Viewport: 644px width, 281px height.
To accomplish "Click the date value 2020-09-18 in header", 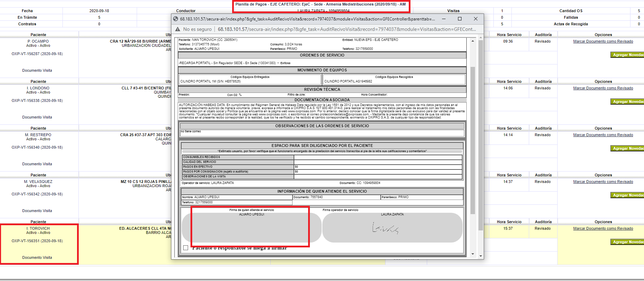I will pyautogui.click(x=99, y=11).
